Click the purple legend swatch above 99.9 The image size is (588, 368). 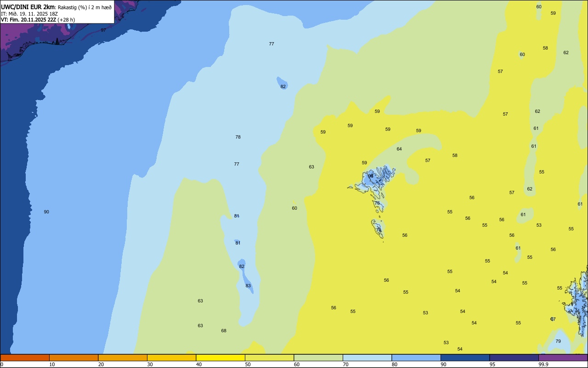point(563,357)
